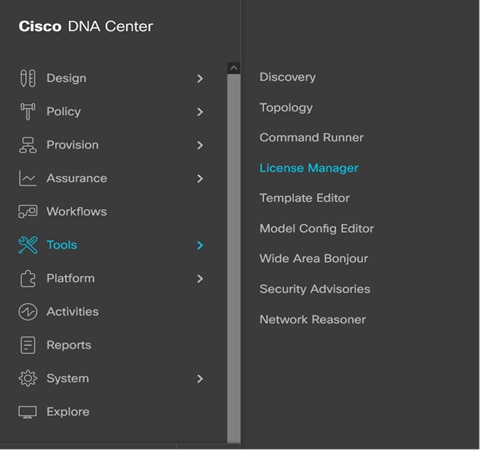Open the Design menu label
480x450 pixels.
[x=66, y=78]
